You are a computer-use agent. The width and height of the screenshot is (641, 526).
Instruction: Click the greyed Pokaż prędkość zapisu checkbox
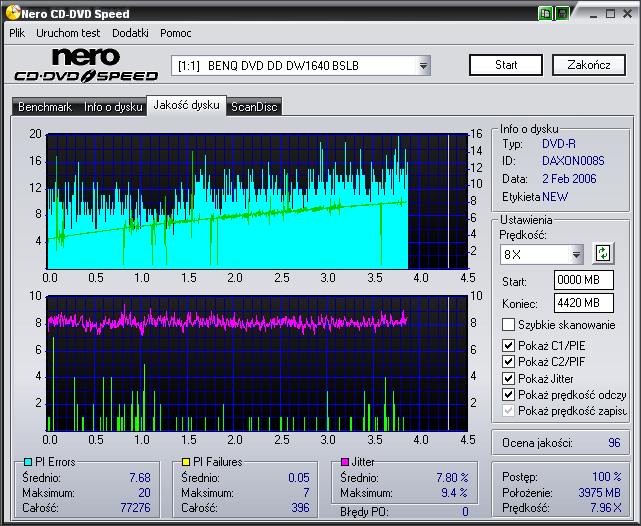click(x=508, y=410)
